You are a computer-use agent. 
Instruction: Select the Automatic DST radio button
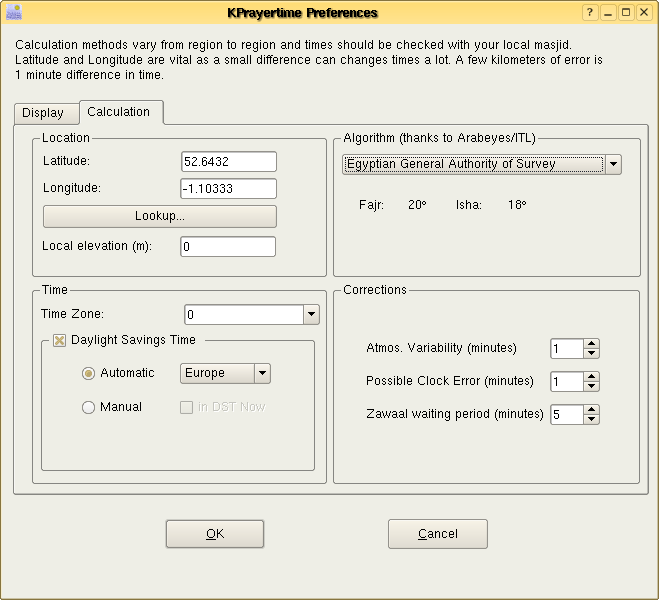coord(88,373)
